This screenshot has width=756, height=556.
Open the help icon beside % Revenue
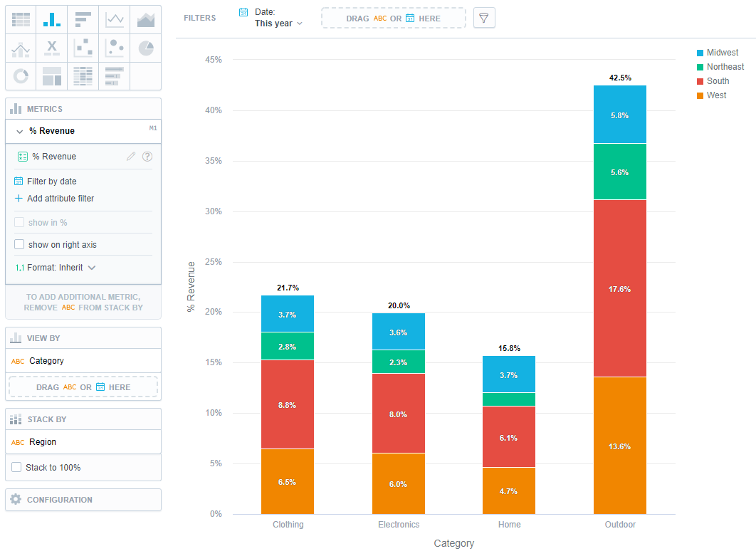[147, 157]
